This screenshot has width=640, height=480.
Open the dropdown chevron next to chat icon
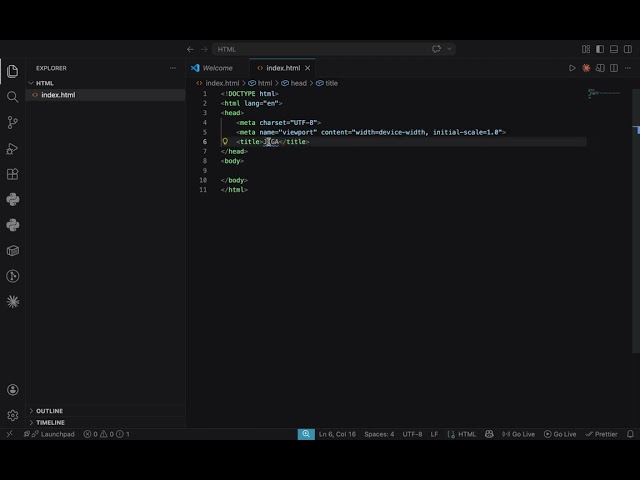tap(449, 49)
